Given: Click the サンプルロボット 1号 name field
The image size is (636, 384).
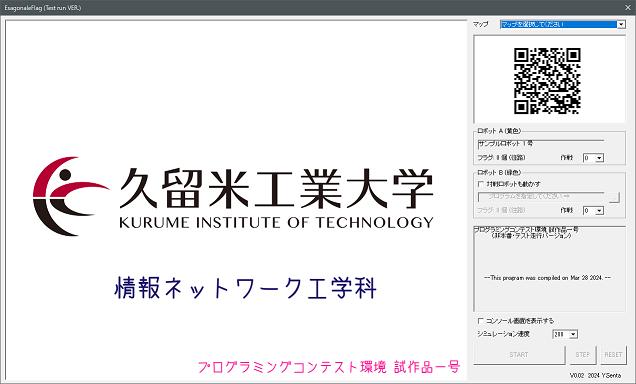Looking at the screenshot, I should coord(541,144).
